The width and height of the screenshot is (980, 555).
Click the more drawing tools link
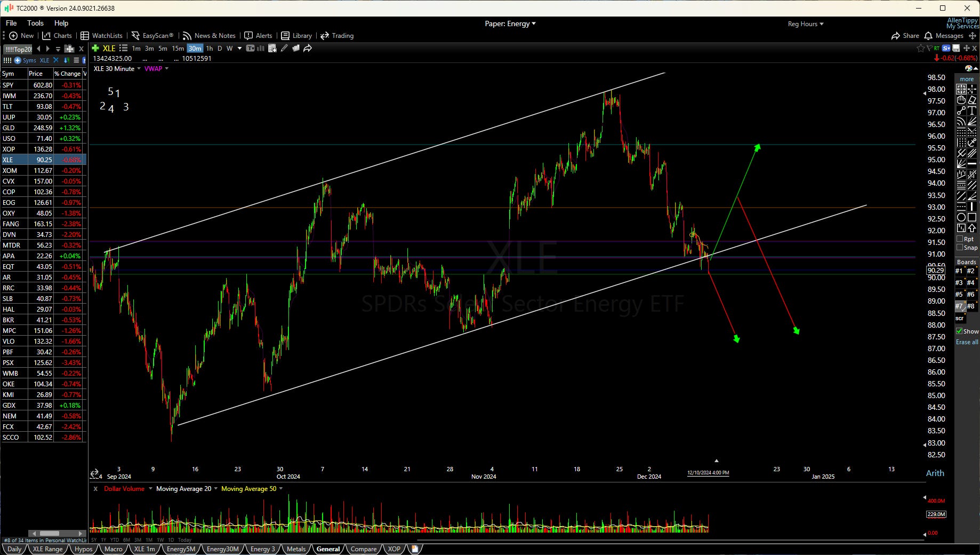[x=967, y=79]
